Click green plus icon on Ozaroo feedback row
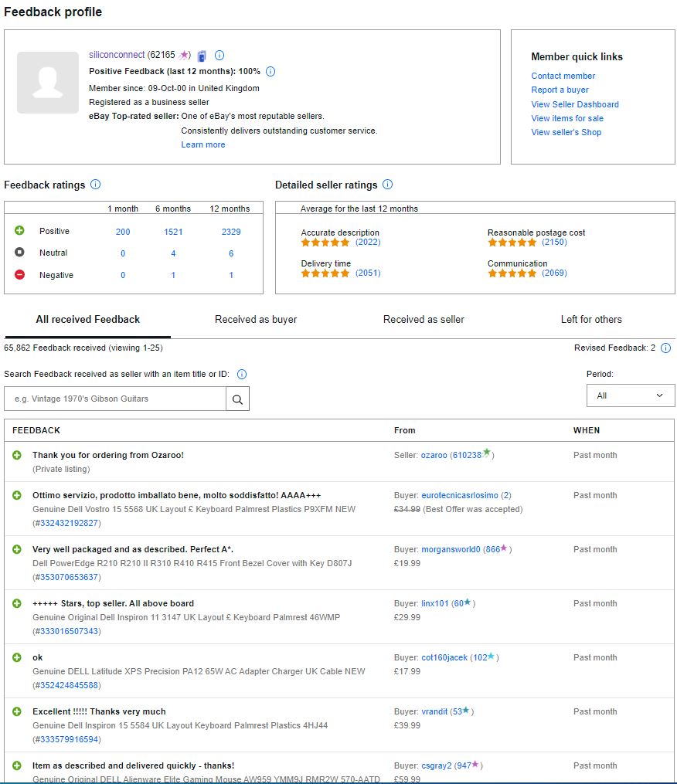This screenshot has width=677, height=784. point(17,455)
